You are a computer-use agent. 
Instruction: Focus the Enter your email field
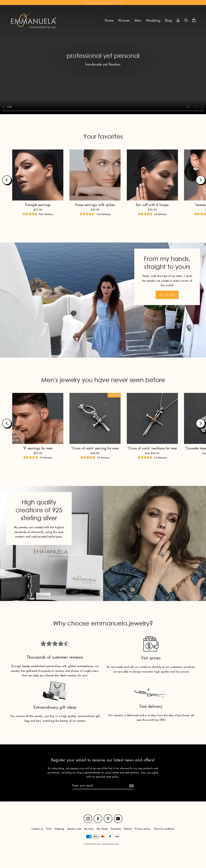[100, 785]
